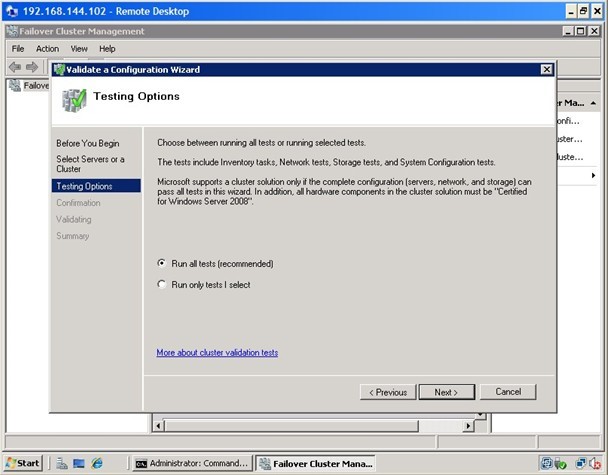Open Server Manager quick launch icon
Viewport: 608px width, 475px height.
tap(61, 463)
